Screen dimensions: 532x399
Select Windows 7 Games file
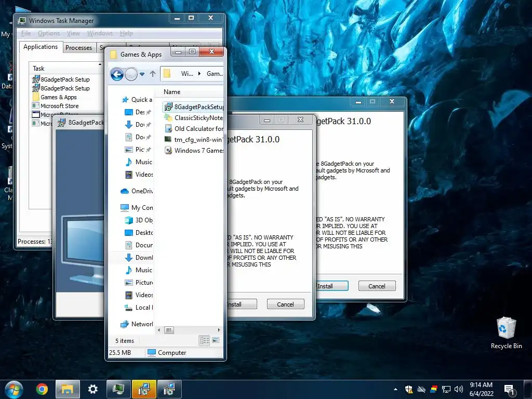pos(193,150)
